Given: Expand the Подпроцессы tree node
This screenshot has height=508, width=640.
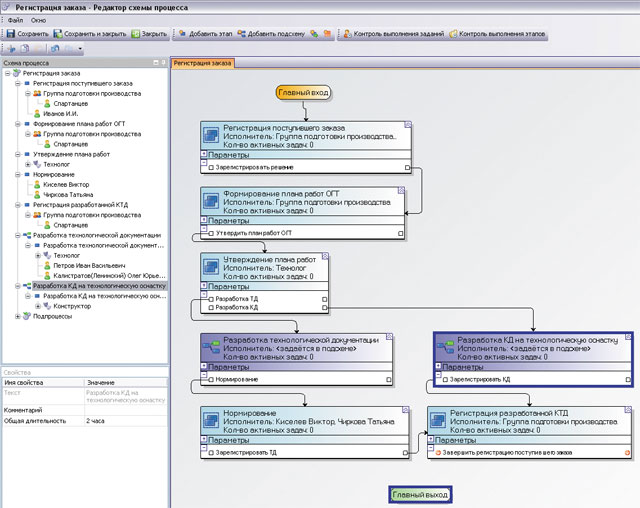Looking at the screenshot, I should click(x=18, y=316).
